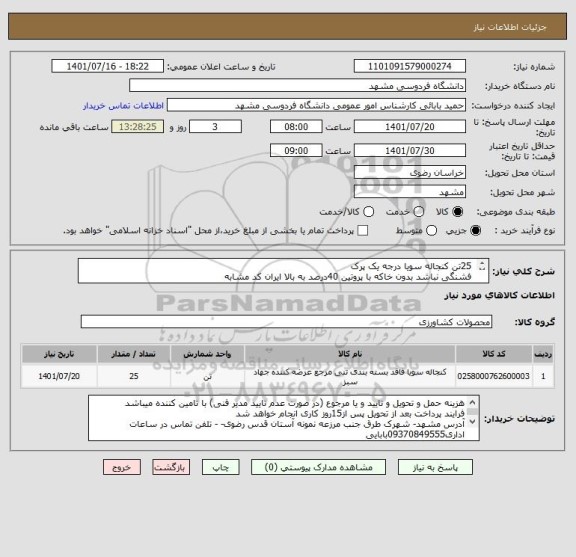Click the ساعت باقی مانده label
576x557 pixels.
pos(74,127)
